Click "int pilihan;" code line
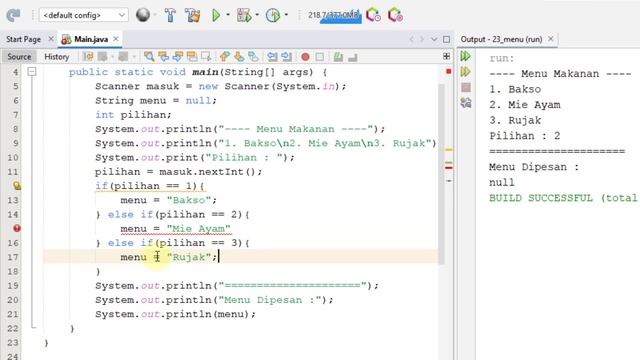This screenshot has width=640, height=360. (x=133, y=115)
